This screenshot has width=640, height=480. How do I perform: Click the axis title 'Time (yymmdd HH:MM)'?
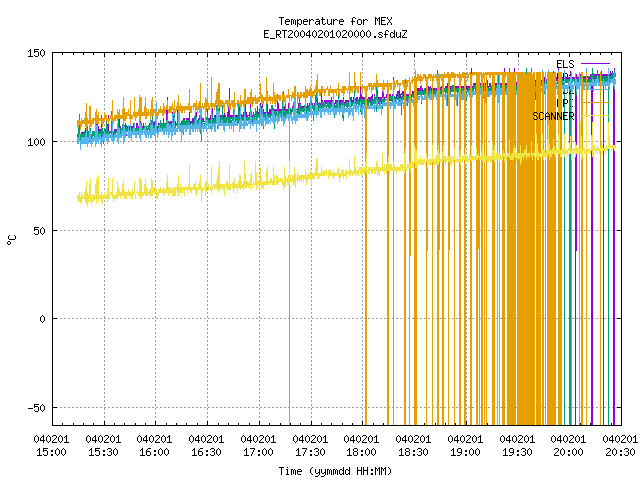(335, 471)
